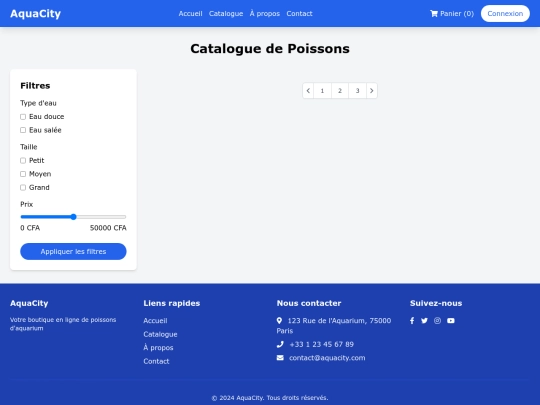Click the envelope email icon
This screenshot has height=405, width=540.
tap(280, 358)
